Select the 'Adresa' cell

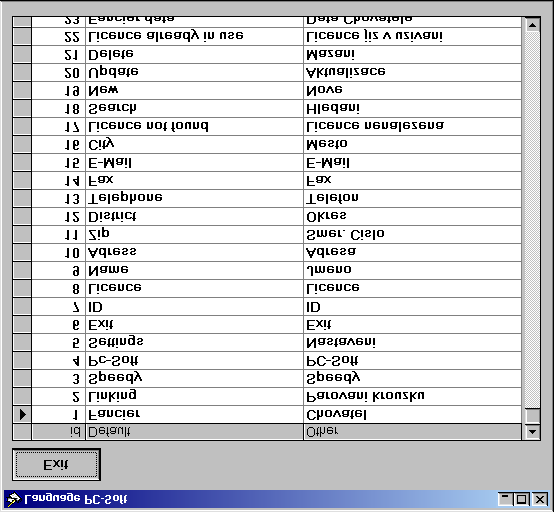412,252
